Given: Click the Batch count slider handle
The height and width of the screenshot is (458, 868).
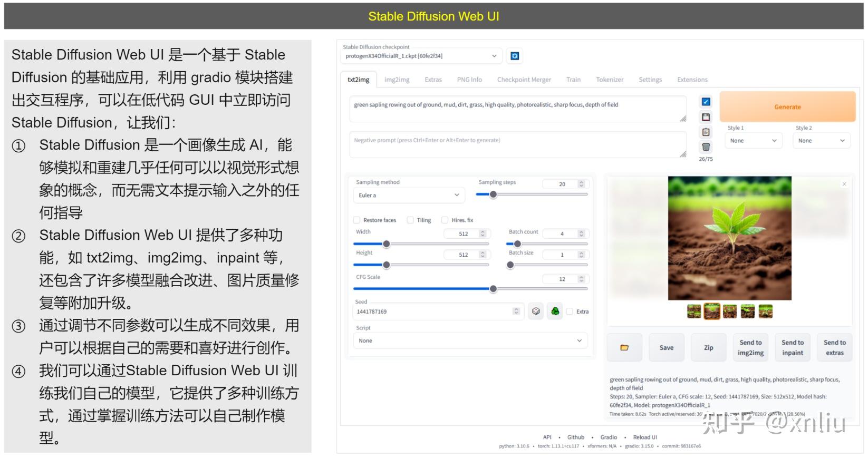Looking at the screenshot, I should tap(517, 244).
